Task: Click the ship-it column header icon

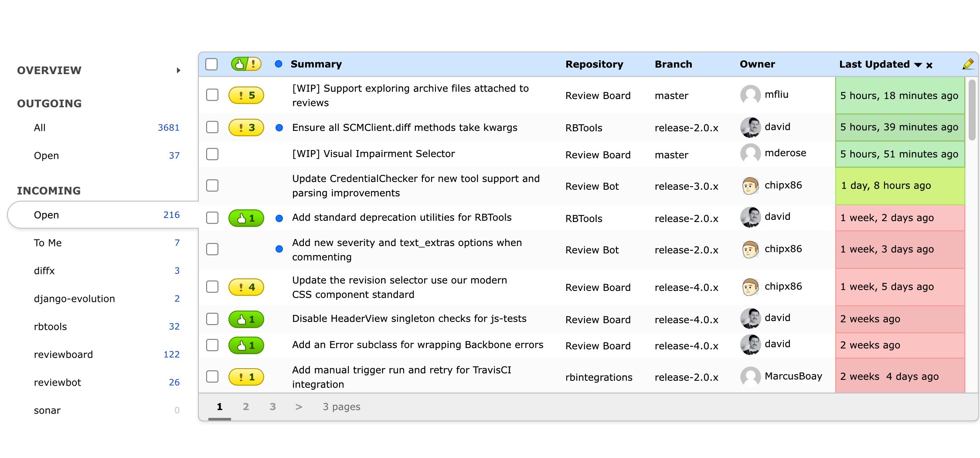Action: (x=246, y=64)
